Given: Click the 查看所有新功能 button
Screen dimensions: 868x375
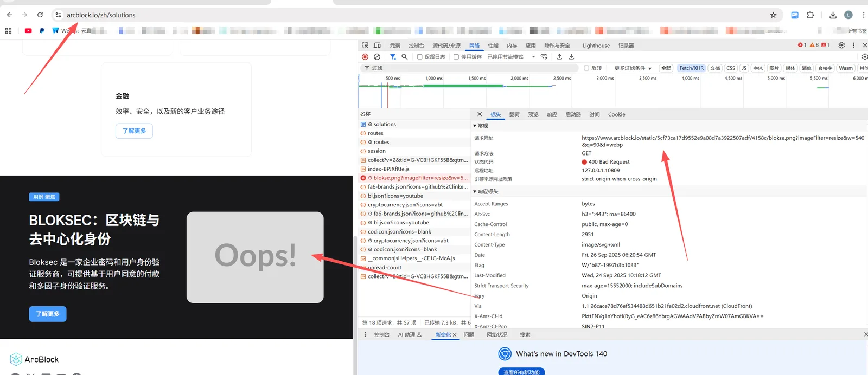Looking at the screenshot, I should [x=521, y=372].
